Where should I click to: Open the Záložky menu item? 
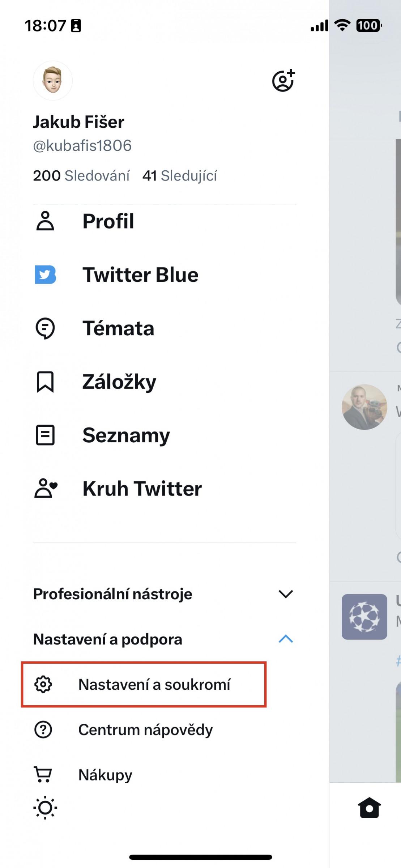(x=119, y=382)
